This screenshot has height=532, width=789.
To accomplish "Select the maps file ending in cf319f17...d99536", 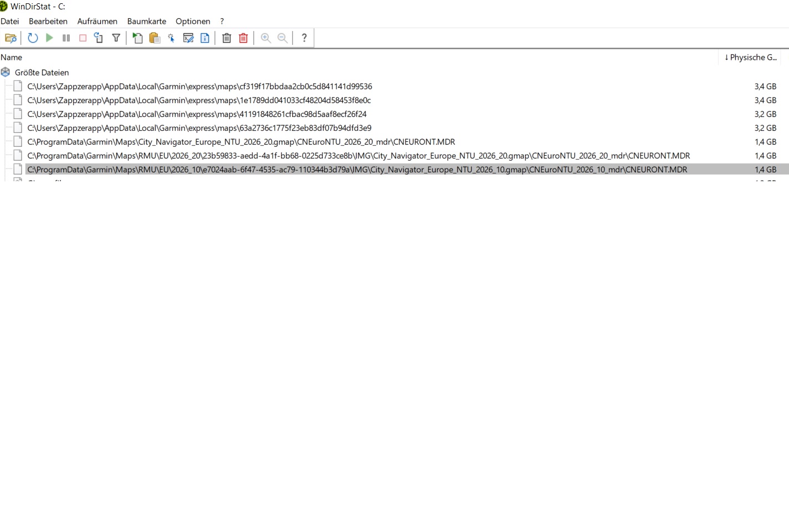I will click(200, 86).
